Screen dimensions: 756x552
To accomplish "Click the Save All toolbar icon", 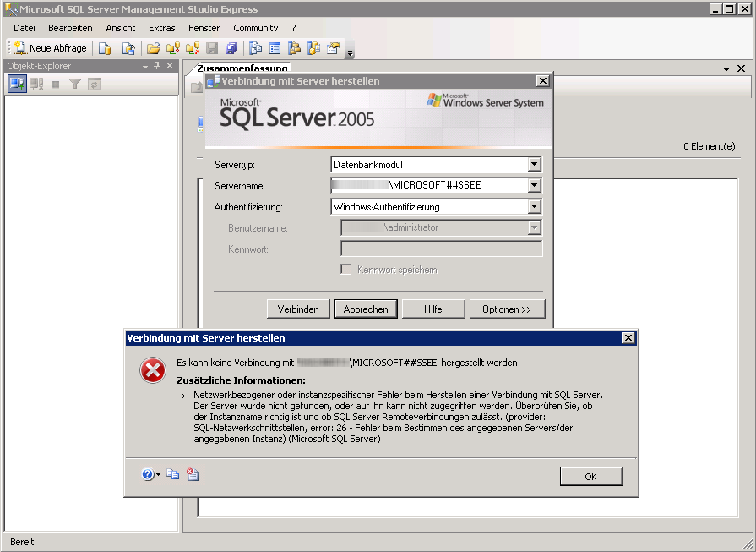I will (x=231, y=48).
